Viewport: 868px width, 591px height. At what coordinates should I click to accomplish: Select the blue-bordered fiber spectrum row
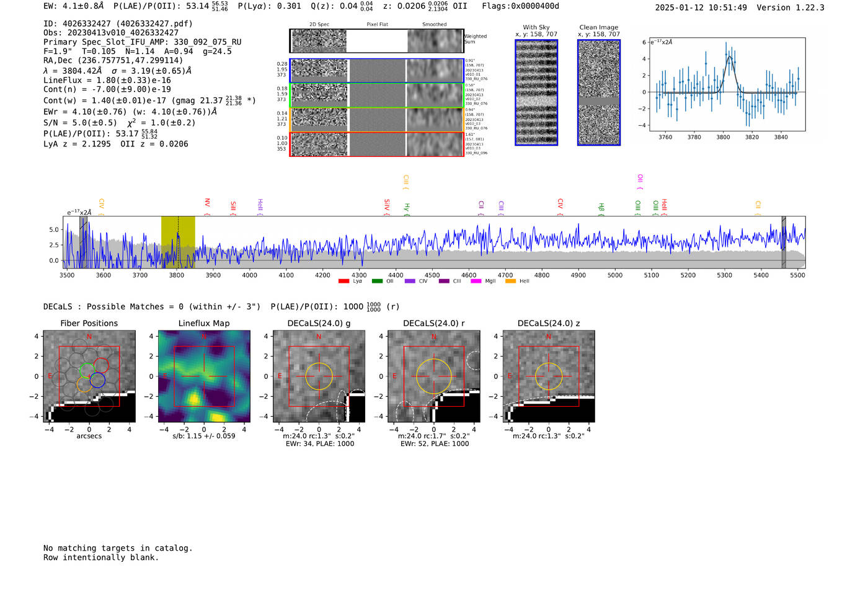(x=376, y=71)
